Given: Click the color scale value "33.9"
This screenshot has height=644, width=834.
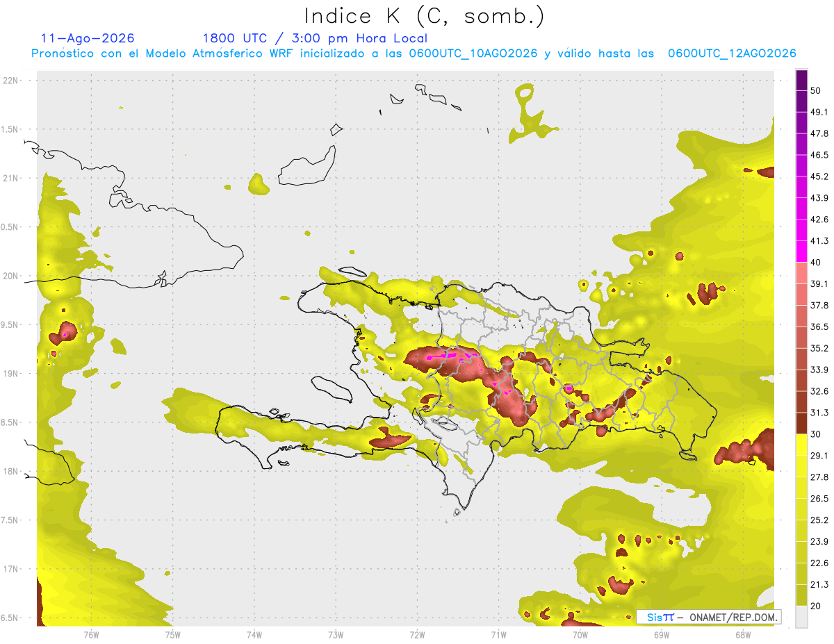Looking at the screenshot, I should (819, 370).
